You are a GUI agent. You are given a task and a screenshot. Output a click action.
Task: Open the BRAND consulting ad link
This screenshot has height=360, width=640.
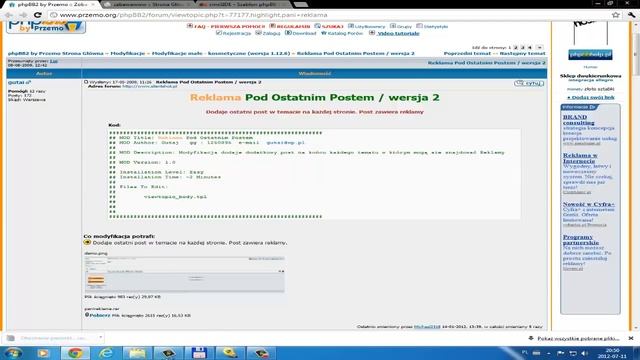pyautogui.click(x=578, y=120)
